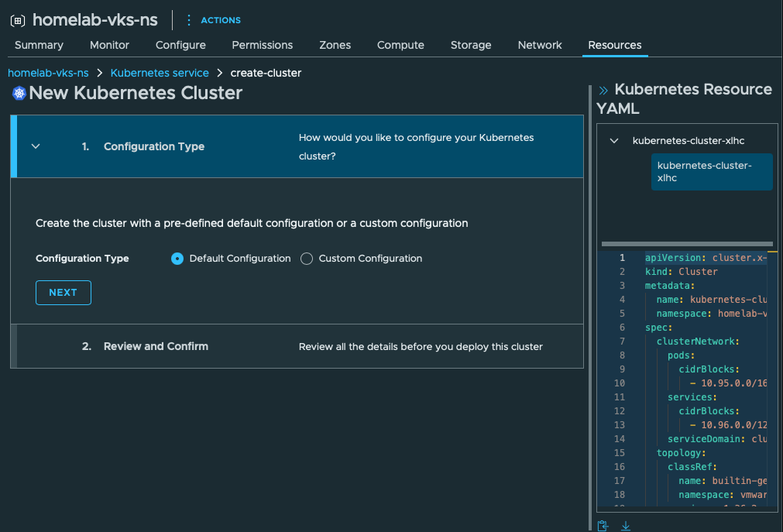Open step 2 Review and Confirm
The image size is (783, 532).
[297, 346]
